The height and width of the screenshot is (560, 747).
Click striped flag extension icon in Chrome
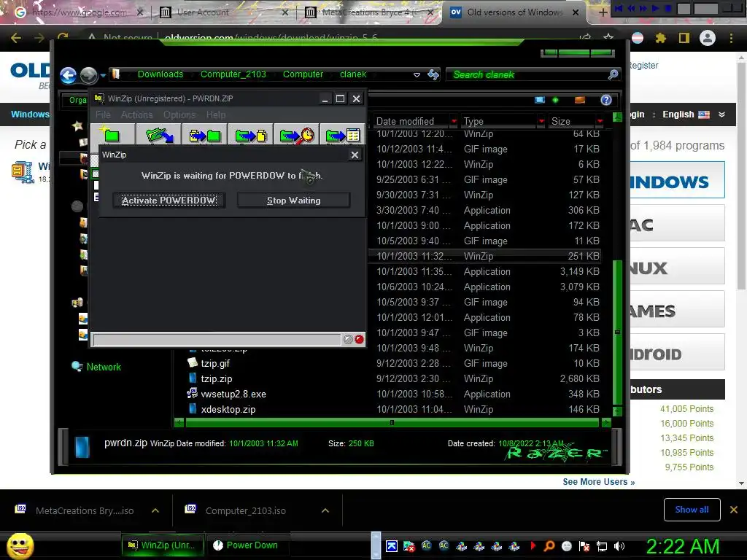(638, 38)
